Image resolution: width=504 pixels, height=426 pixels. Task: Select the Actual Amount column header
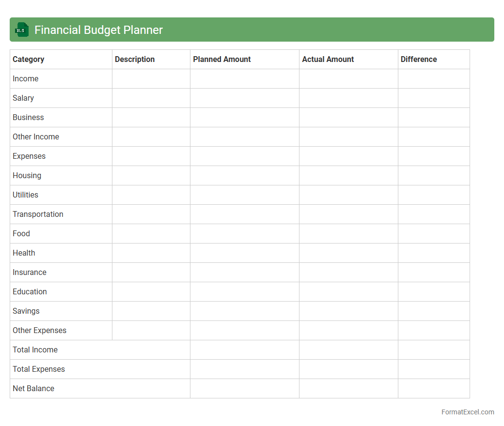tap(328, 59)
